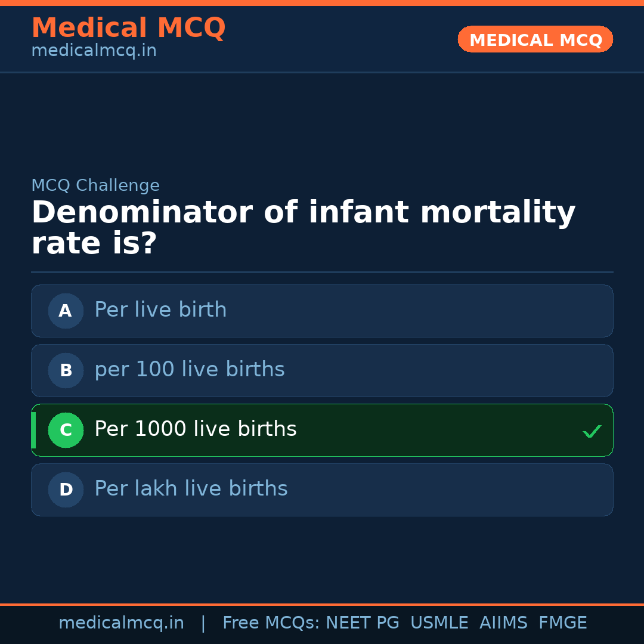Expand the selected option 'Per 1000 live births'
Screen dimensions: 644x644
click(322, 430)
